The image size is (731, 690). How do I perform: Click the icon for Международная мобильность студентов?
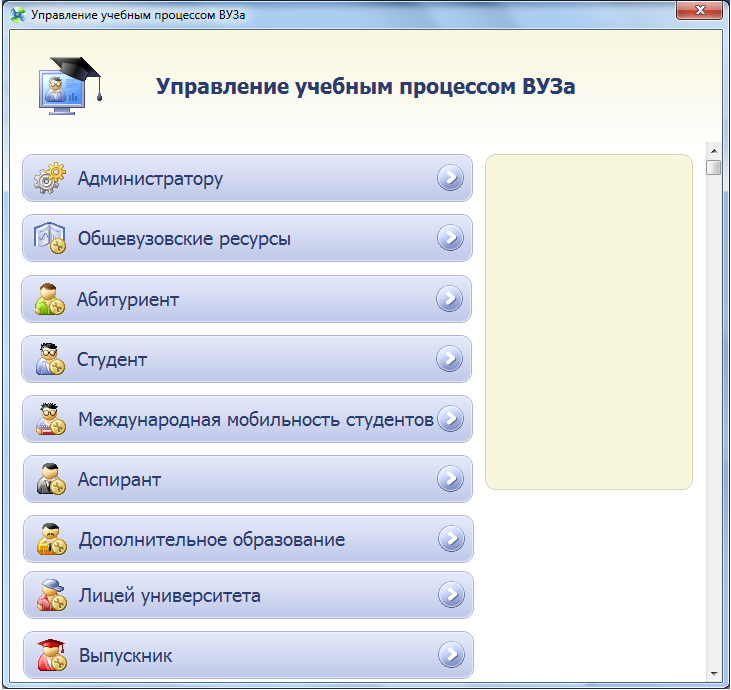click(50, 419)
